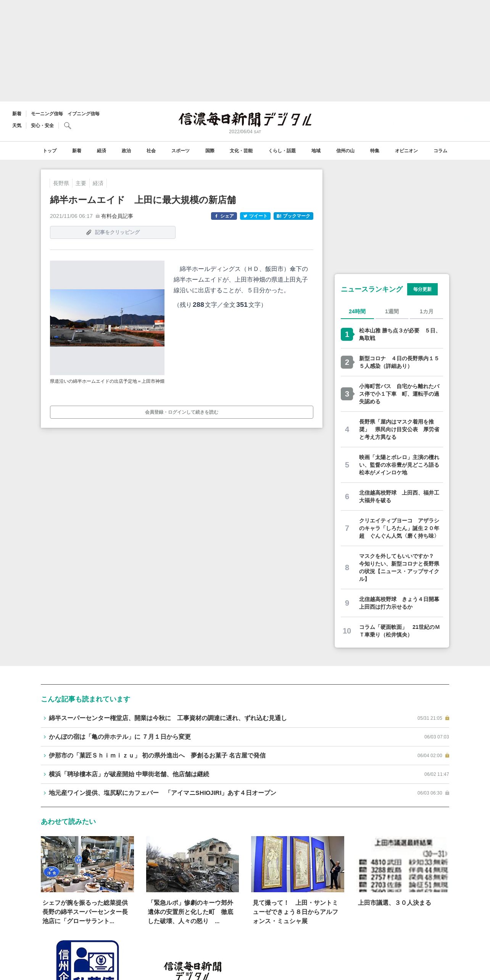Open the article photo of store site
This screenshot has height=980, width=490.
(107, 318)
